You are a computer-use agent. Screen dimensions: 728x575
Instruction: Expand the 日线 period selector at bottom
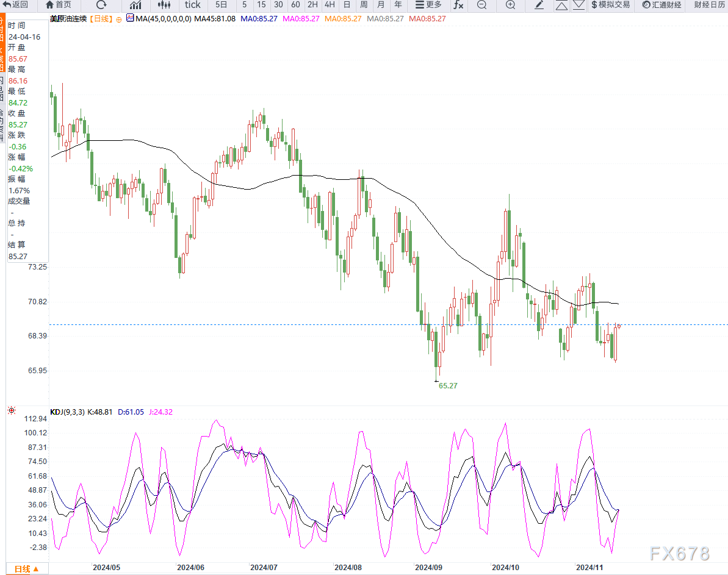[26, 569]
